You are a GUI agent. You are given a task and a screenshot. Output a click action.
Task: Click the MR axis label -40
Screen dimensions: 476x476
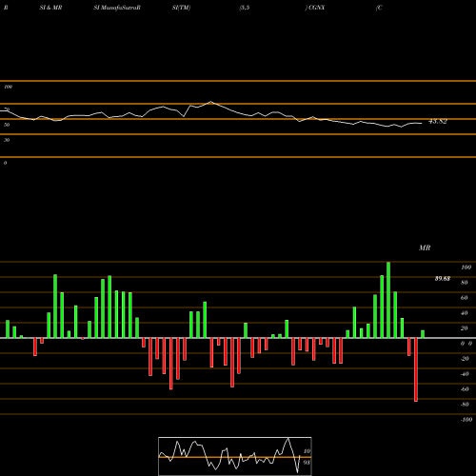(x=465, y=374)
